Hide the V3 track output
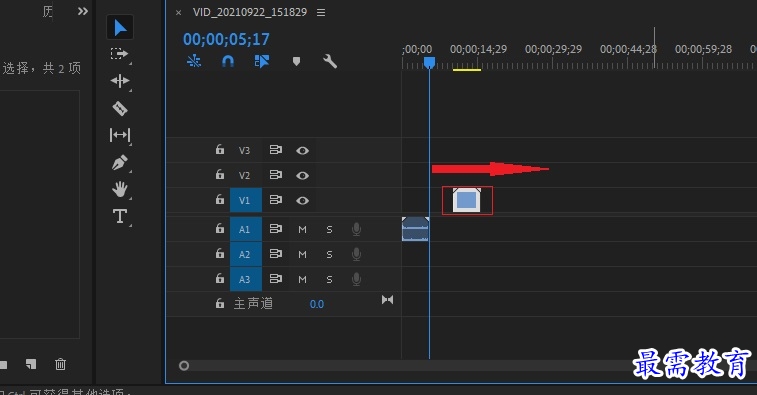This screenshot has height=395, width=757. click(302, 151)
